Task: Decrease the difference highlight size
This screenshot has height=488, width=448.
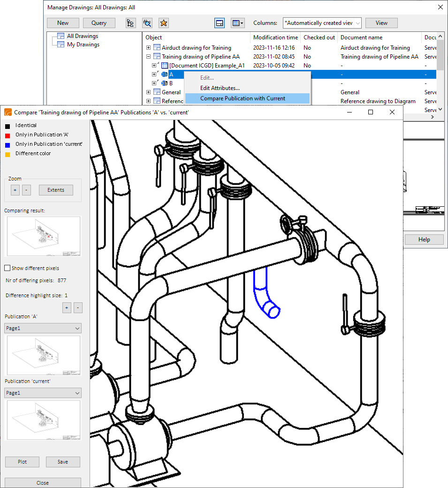Action: (78, 308)
